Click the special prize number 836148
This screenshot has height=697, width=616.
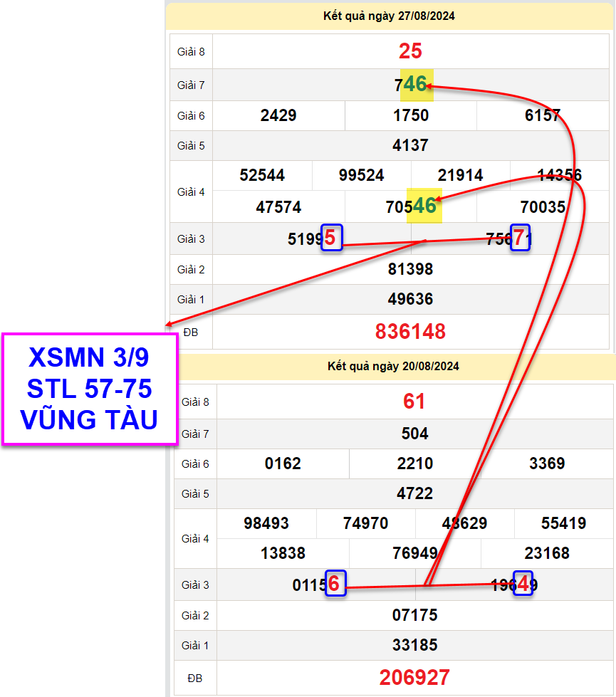tap(410, 331)
